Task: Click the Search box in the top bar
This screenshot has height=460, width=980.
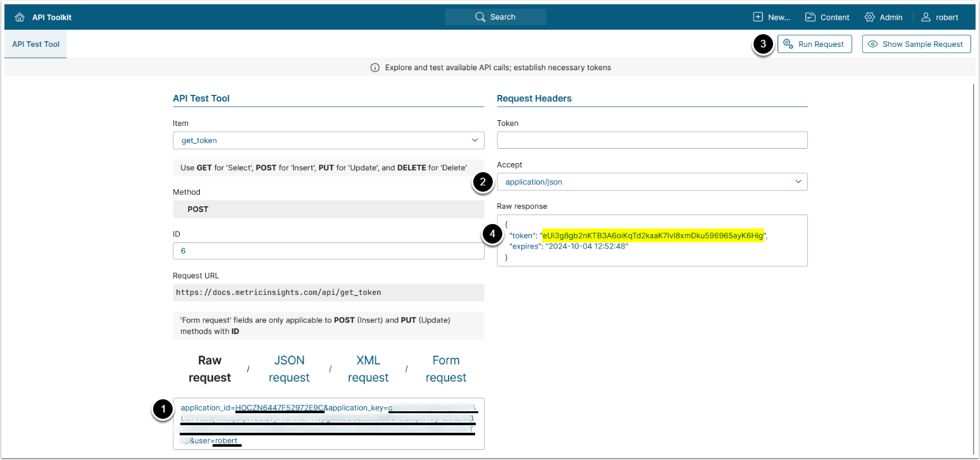Action: (x=495, y=17)
